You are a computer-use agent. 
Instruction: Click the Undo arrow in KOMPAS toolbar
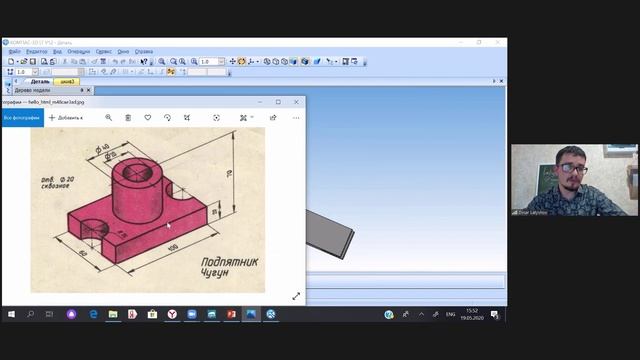pos(115,62)
